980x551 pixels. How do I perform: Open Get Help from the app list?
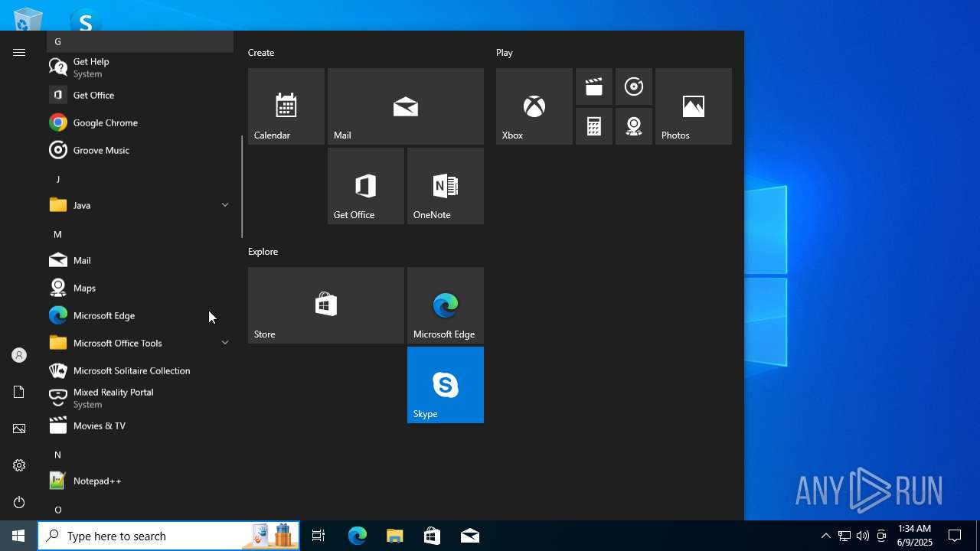[140, 67]
